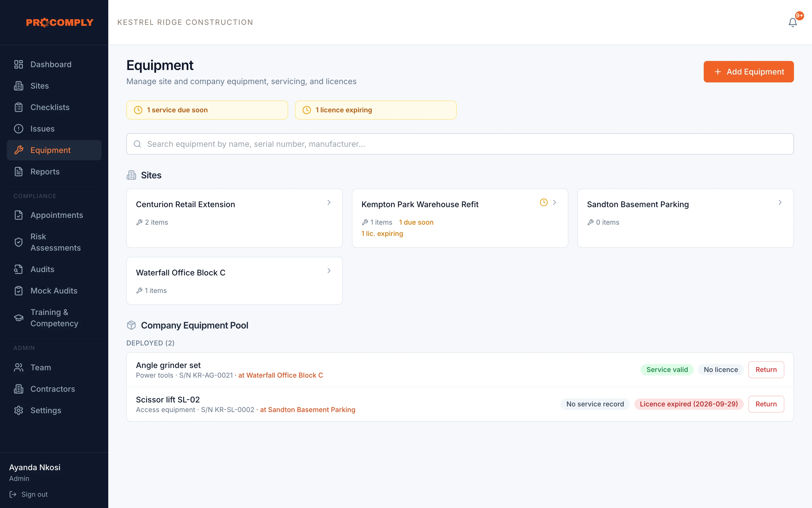This screenshot has width=812, height=508.
Task: Click the Sites building icon in sidebar
Action: pyautogui.click(x=18, y=86)
